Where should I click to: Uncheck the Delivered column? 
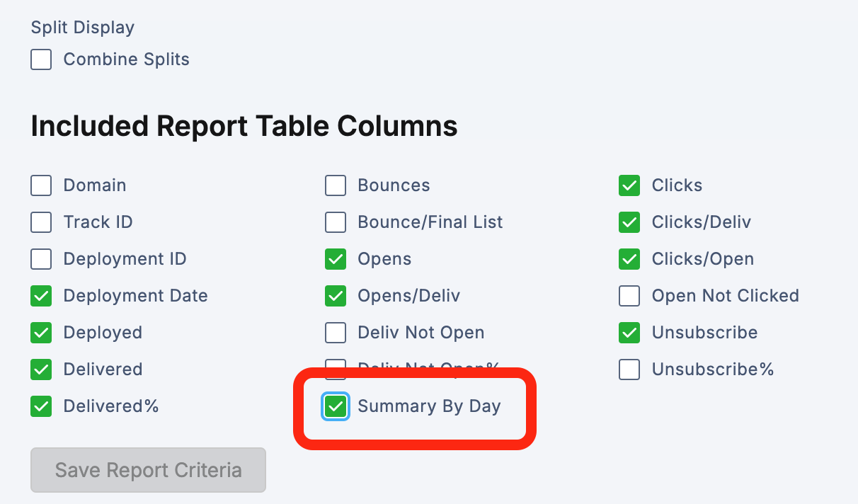click(x=41, y=370)
